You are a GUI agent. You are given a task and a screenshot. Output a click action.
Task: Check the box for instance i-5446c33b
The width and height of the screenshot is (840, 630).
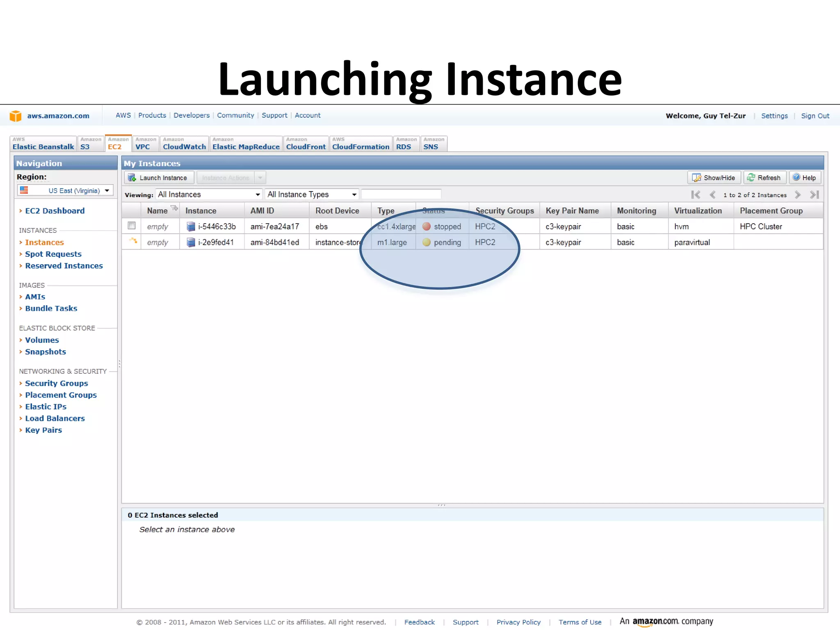point(132,226)
